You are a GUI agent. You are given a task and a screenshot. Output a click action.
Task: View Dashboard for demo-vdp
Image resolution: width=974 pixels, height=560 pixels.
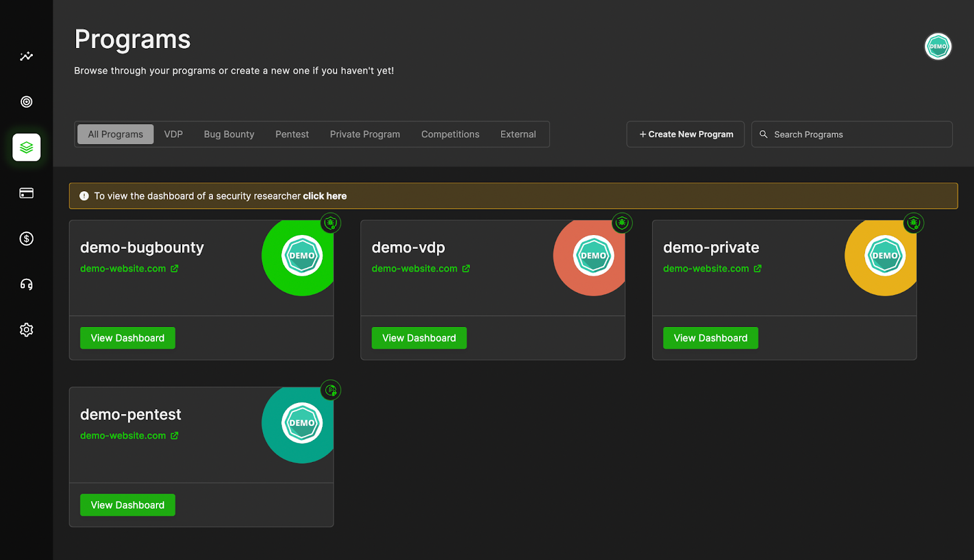pyautogui.click(x=419, y=338)
